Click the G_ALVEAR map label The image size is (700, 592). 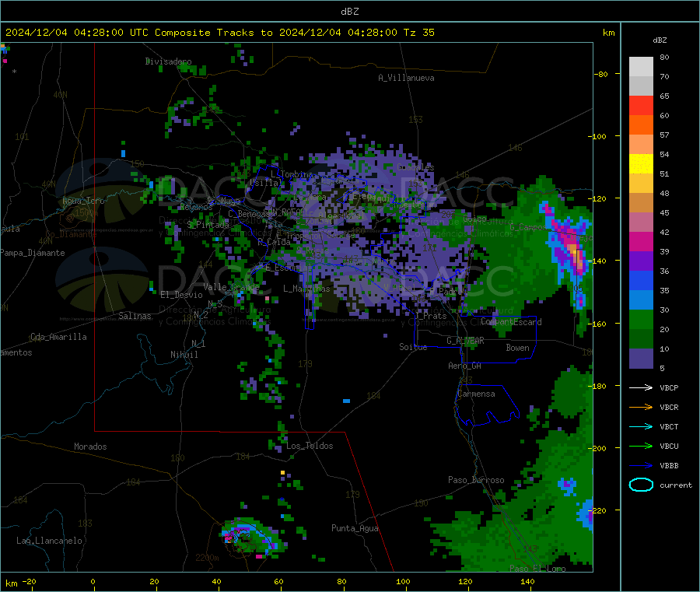(465, 341)
